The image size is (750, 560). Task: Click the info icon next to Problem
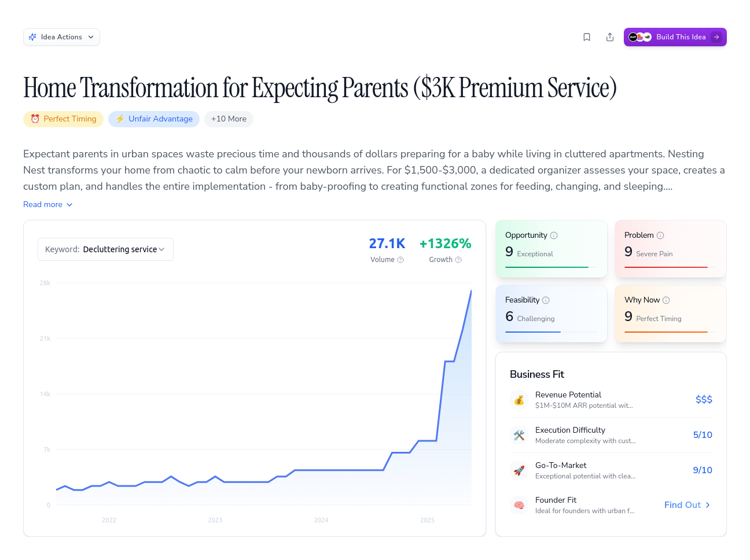tap(660, 235)
